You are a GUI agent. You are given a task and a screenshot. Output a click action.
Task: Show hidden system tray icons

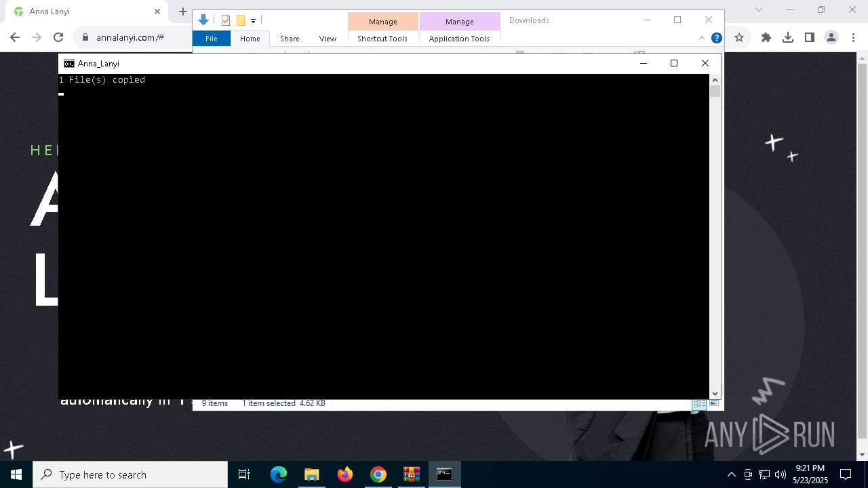tap(731, 474)
